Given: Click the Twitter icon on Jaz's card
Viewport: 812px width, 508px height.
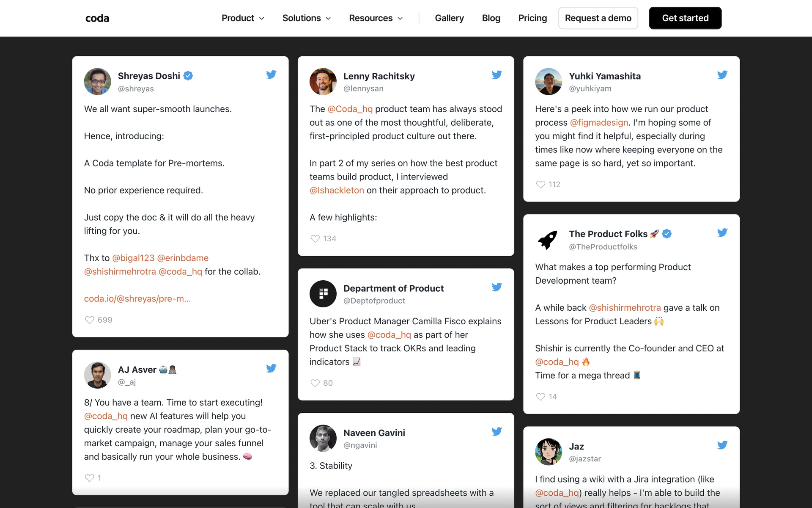Looking at the screenshot, I should click(722, 445).
